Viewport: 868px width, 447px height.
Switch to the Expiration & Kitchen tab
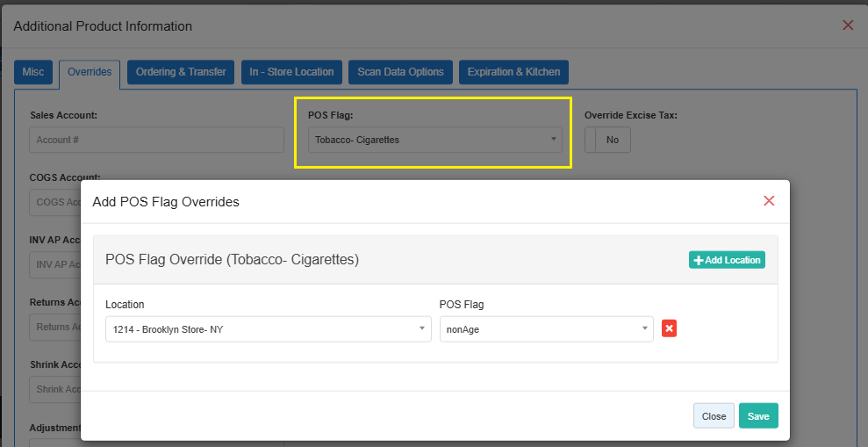(513, 72)
